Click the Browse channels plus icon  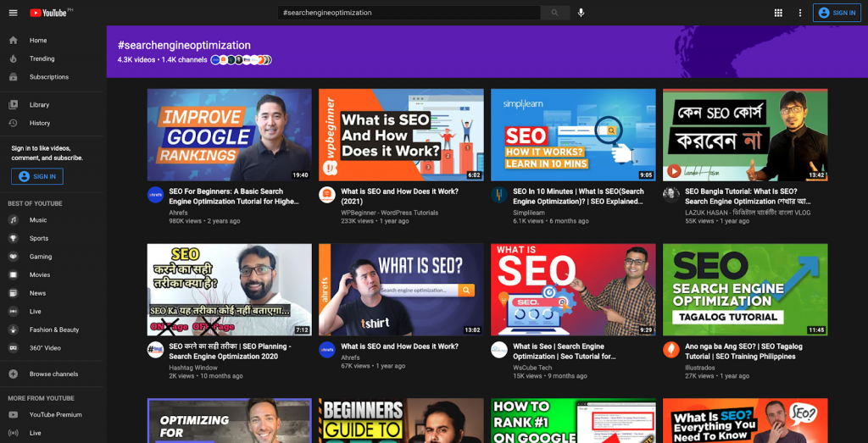[14, 374]
